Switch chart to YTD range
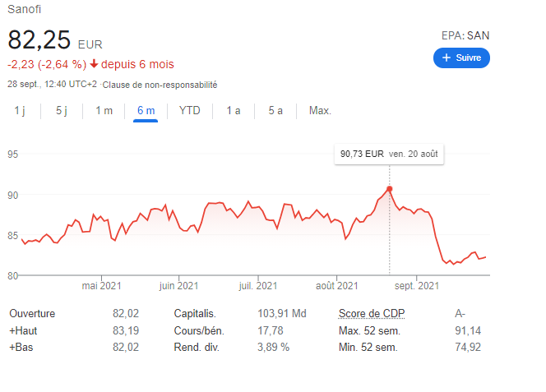The width and height of the screenshot is (546, 392). (x=190, y=111)
